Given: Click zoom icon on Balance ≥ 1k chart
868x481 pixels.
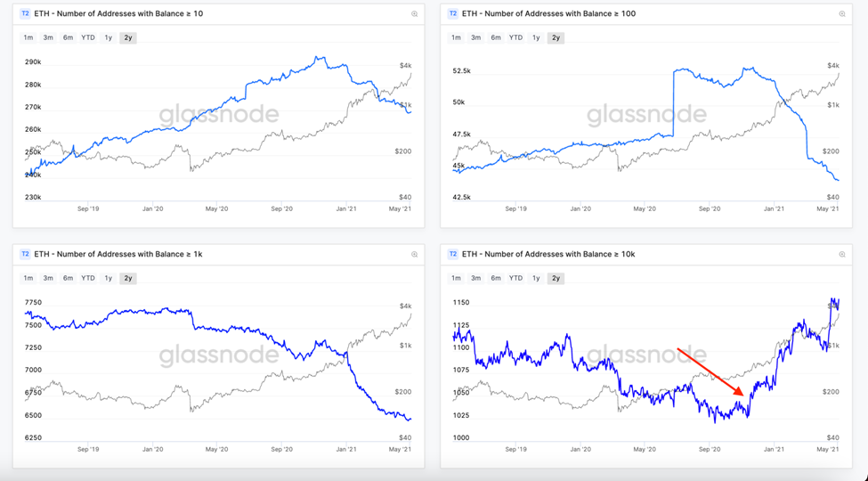Looking at the screenshot, I should [414, 255].
